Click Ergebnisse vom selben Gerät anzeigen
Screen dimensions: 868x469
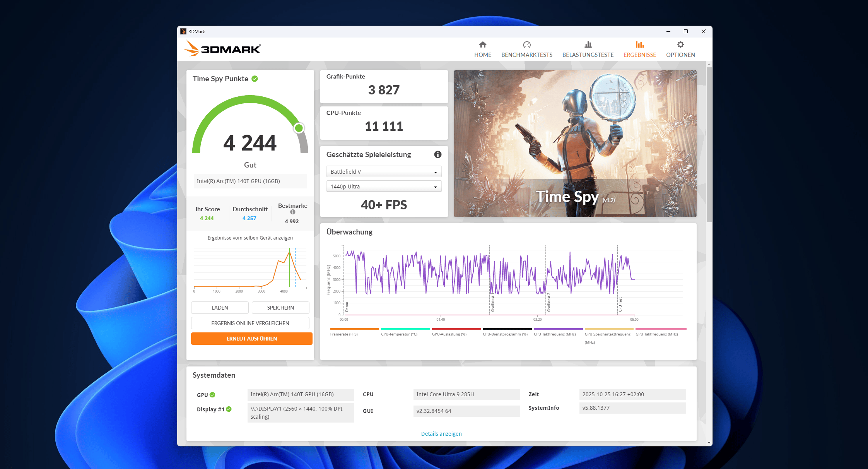pyautogui.click(x=250, y=238)
